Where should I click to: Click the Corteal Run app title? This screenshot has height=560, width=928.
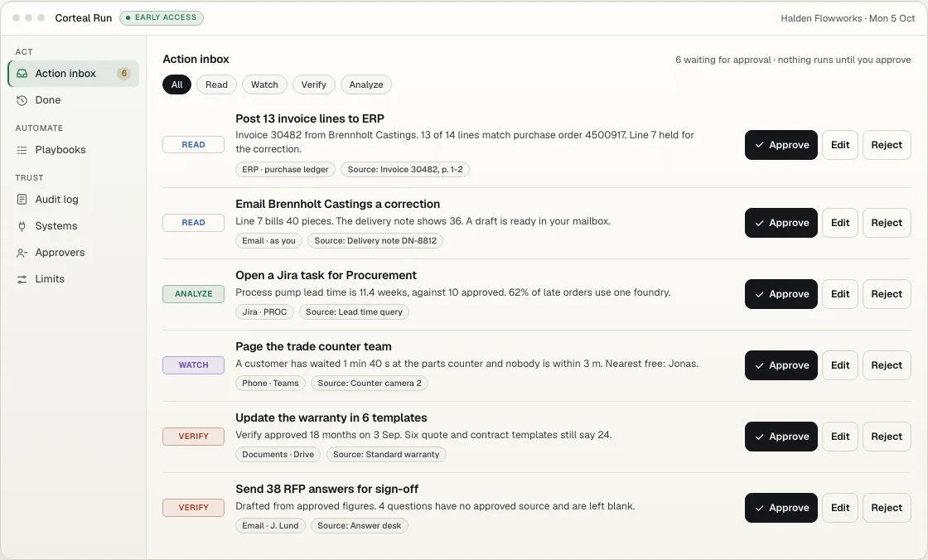[84, 18]
